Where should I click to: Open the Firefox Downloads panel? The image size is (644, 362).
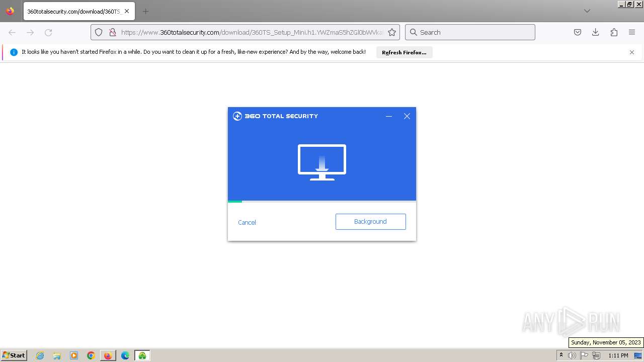point(596,32)
